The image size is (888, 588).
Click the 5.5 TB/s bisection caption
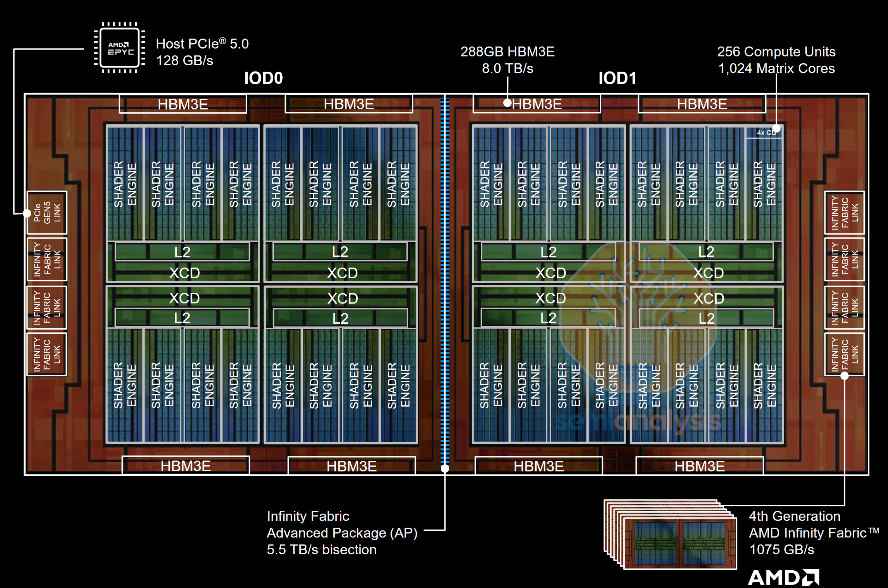pyautogui.click(x=321, y=549)
